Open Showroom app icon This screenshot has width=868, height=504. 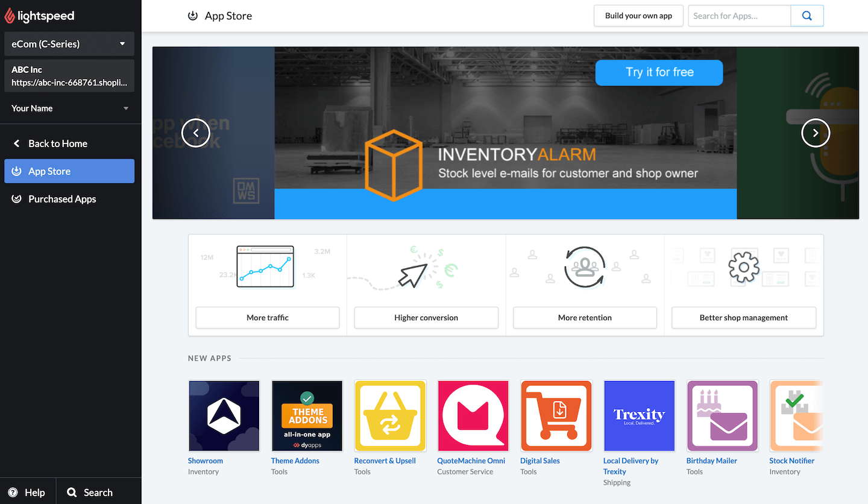224,416
